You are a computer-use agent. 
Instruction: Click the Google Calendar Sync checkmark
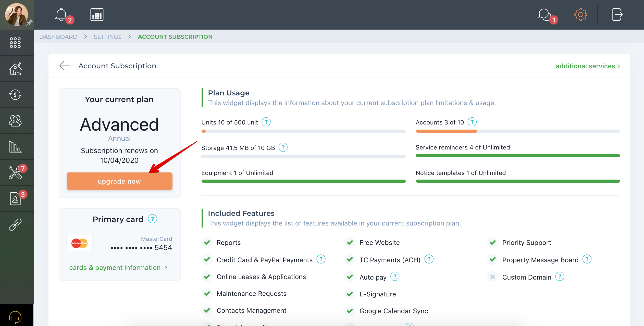[x=350, y=311]
